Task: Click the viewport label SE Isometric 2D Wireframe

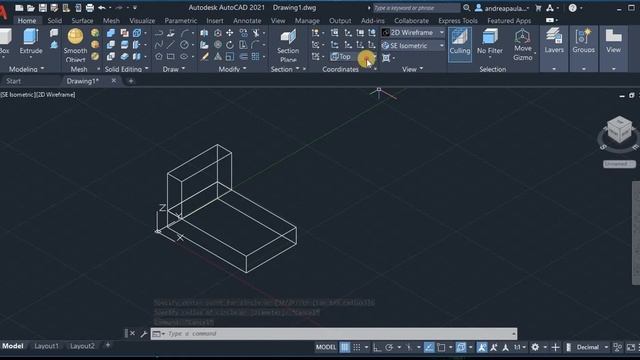Action: pos(38,95)
